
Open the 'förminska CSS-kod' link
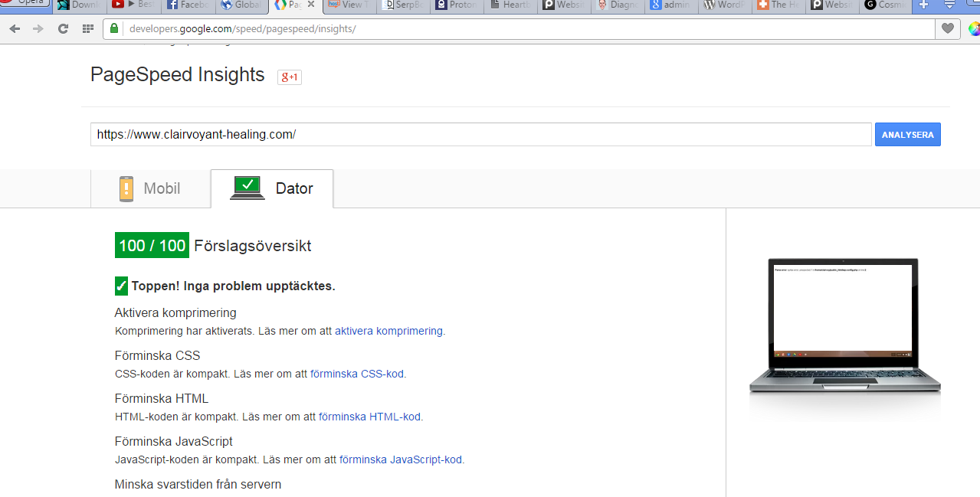pos(357,374)
